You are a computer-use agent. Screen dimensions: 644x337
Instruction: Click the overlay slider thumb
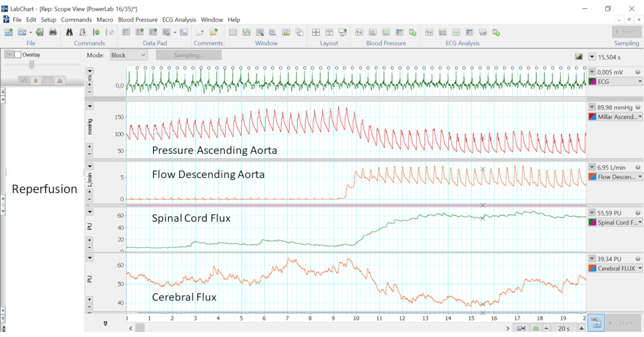32,65
